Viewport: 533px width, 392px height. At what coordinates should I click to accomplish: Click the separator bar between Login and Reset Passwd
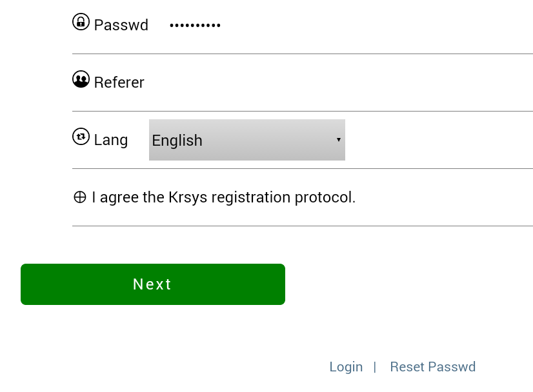click(375, 367)
